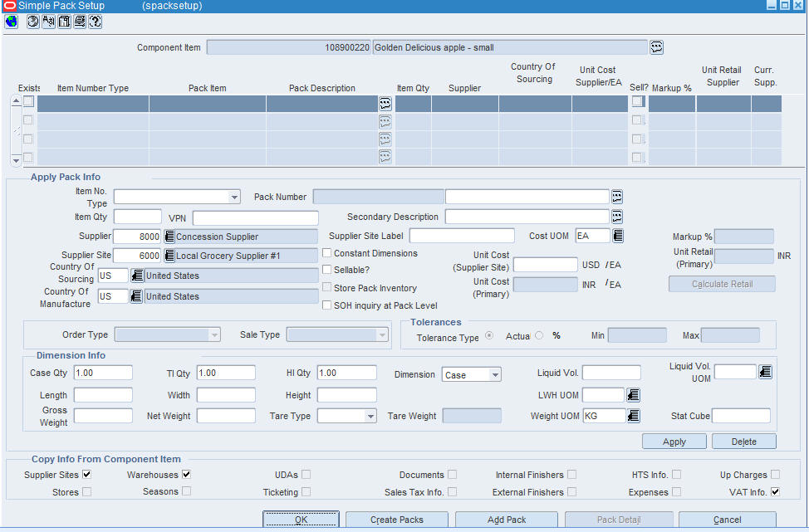Image resolution: width=809 pixels, height=532 pixels.
Task: Click the TI Qty field
Action: point(226,373)
